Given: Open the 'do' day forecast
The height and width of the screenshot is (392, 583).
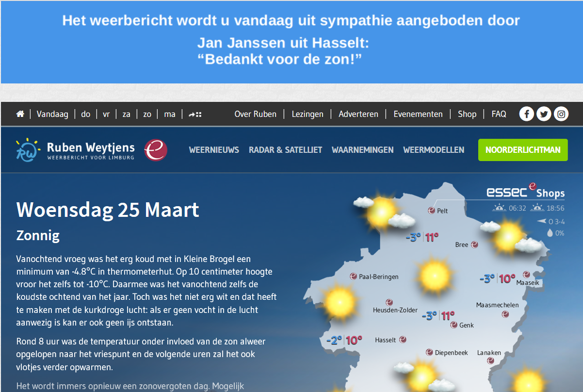Looking at the screenshot, I should pos(86,114).
